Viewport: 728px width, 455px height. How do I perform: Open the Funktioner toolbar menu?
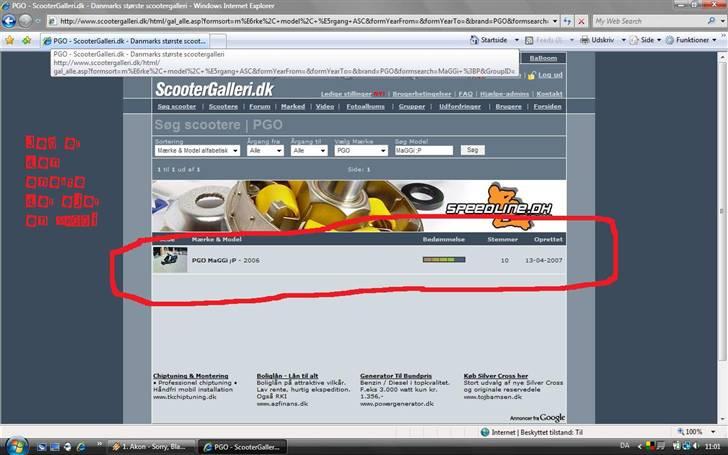[690, 40]
